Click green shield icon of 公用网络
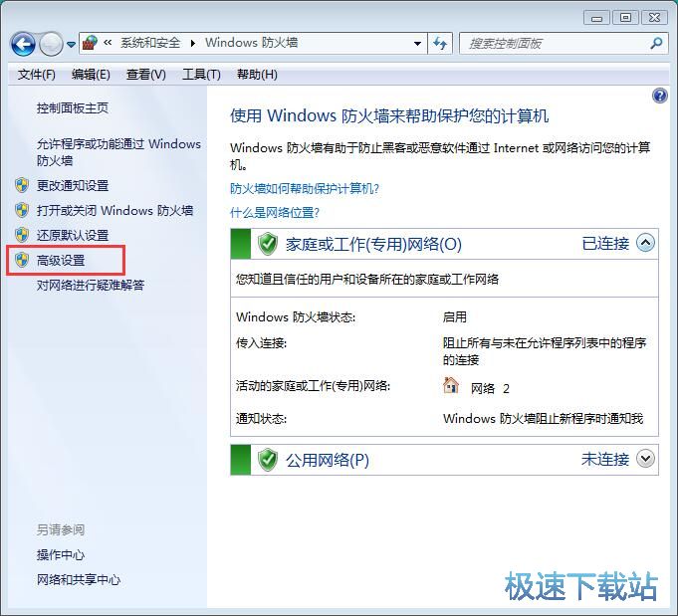Viewport: 678px width, 616px height. 268,460
